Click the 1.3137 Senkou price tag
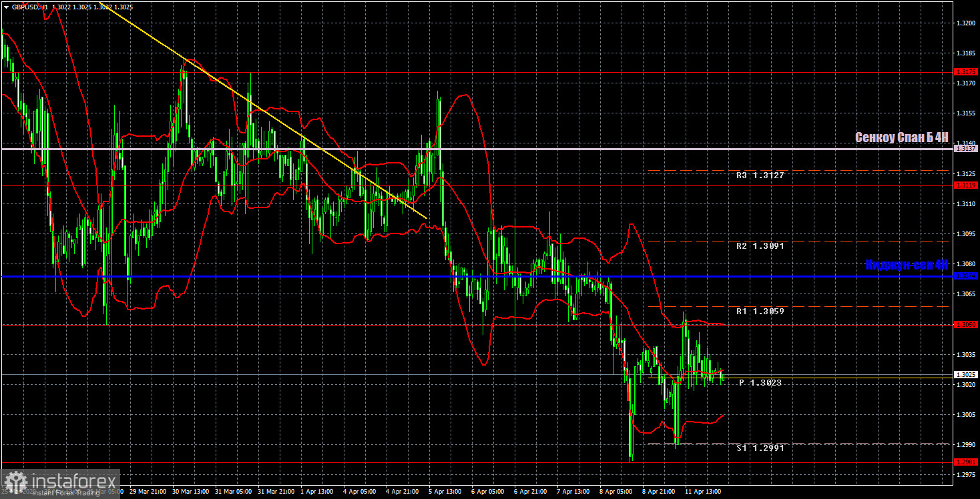Screen dimensions: 980x499 pos(966,149)
